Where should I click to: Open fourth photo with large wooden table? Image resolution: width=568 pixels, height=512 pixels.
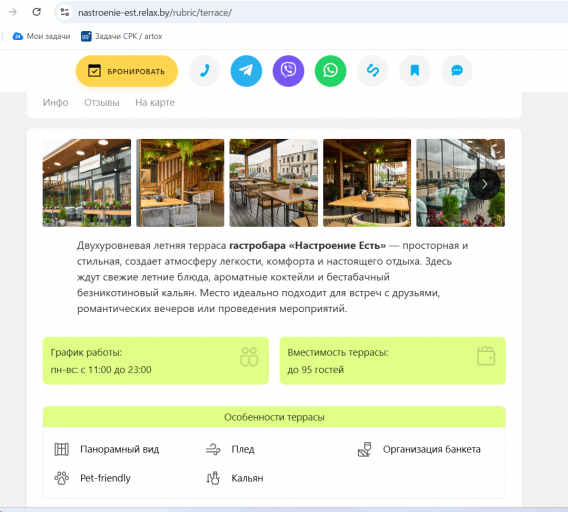pyautogui.click(x=367, y=183)
